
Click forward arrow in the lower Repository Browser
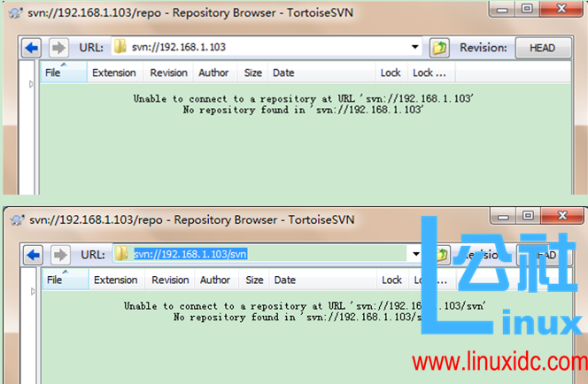[58, 255]
